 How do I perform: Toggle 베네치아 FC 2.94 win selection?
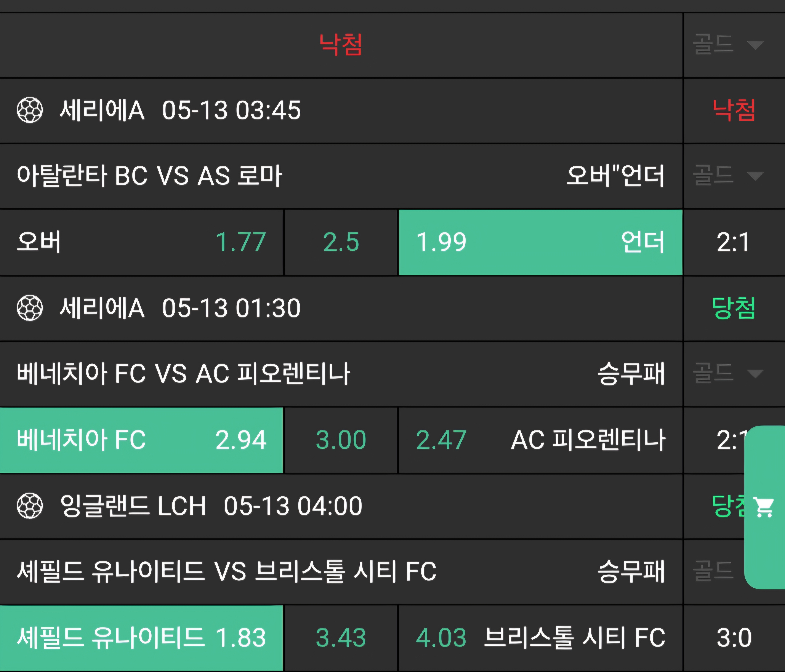pos(141,440)
